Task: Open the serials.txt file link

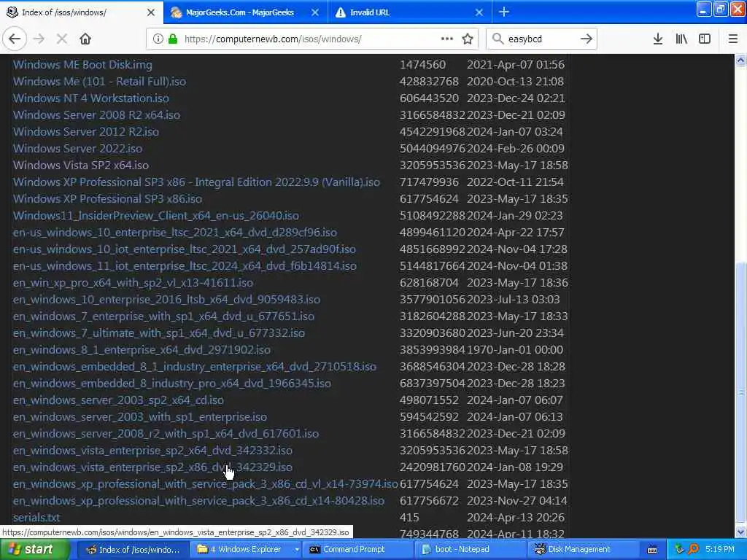Action: [x=36, y=517]
